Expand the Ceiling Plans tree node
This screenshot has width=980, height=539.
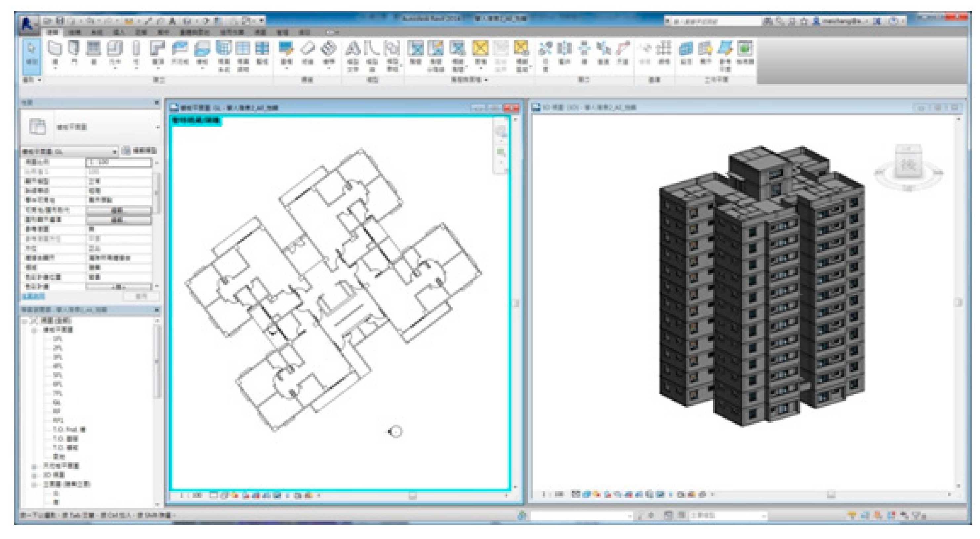pyautogui.click(x=34, y=466)
